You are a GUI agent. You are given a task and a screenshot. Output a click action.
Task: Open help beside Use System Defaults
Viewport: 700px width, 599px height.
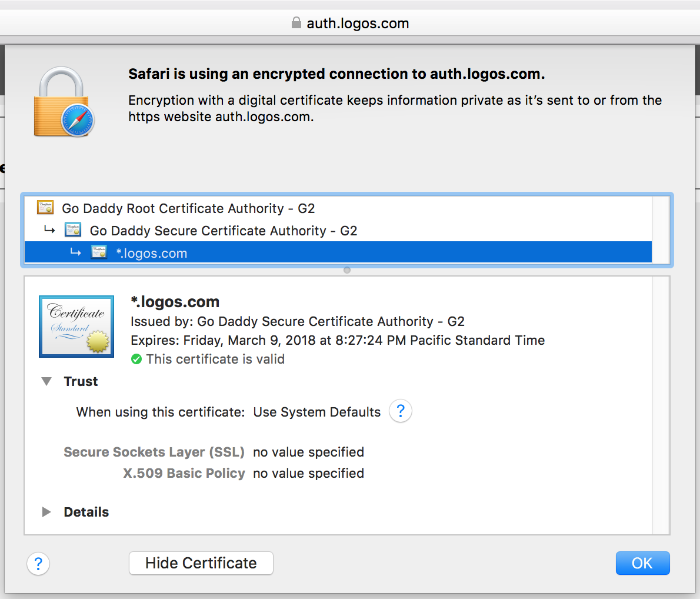401,411
